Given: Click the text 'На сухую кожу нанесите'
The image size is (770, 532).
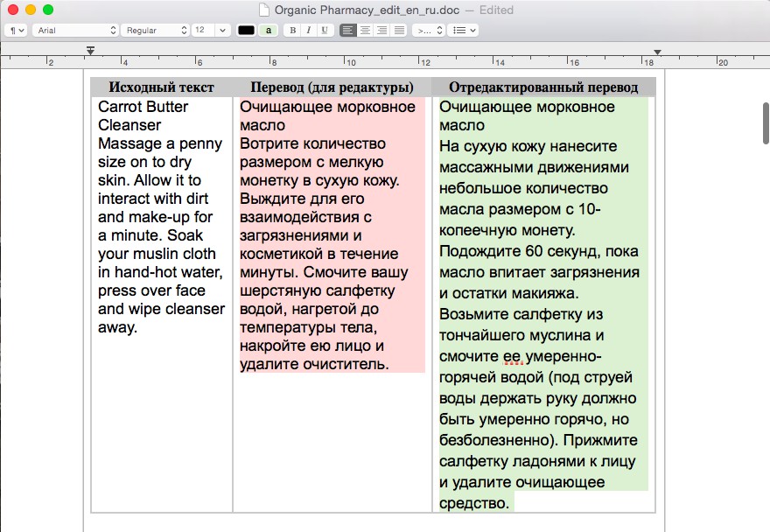Looking at the screenshot, I should click(x=528, y=146).
